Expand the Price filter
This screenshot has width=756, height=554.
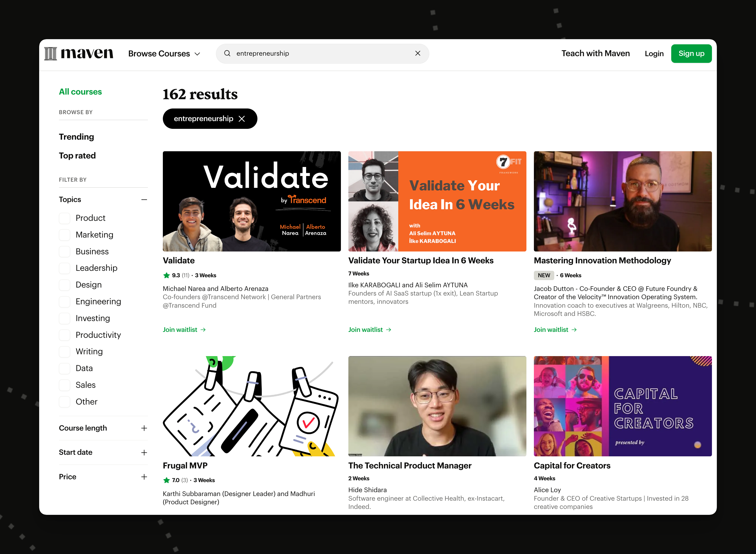[144, 477]
